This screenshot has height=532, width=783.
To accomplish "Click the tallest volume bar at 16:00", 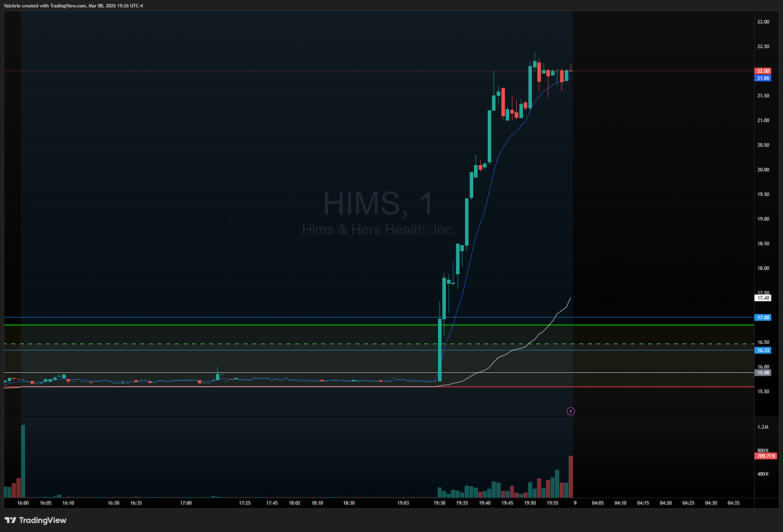I will coord(23,461).
